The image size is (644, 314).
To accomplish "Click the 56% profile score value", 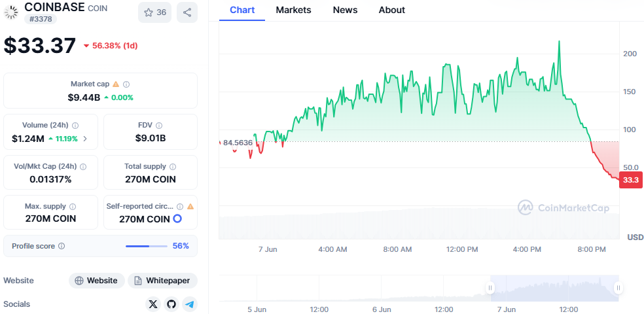I will [181, 246].
